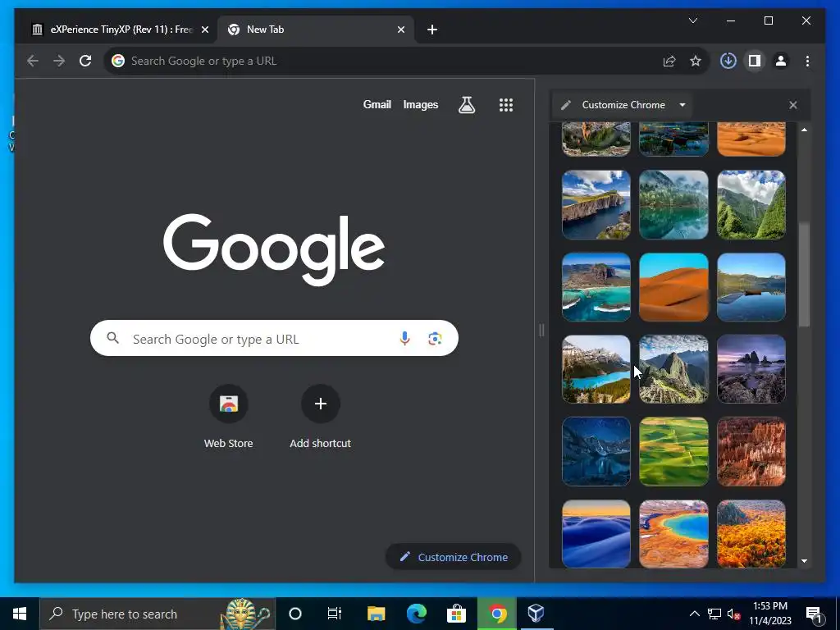Show hidden system tray icons
This screenshot has height=630, width=840.
(694, 614)
